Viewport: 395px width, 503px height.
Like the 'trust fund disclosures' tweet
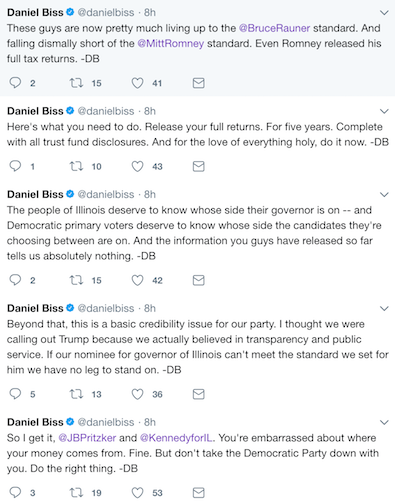coord(137,166)
